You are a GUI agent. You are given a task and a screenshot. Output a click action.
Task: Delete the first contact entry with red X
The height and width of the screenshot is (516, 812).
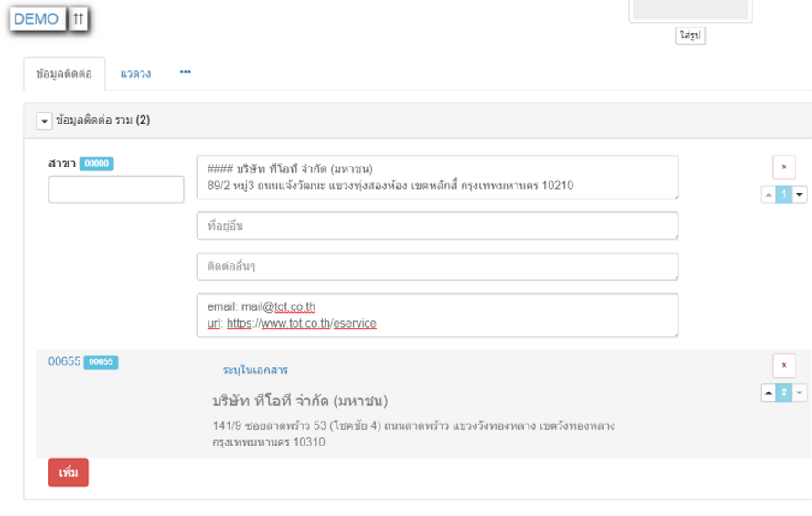click(784, 167)
